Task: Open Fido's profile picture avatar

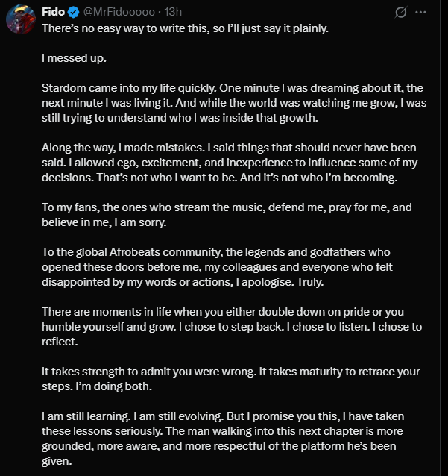Action: click(x=21, y=19)
